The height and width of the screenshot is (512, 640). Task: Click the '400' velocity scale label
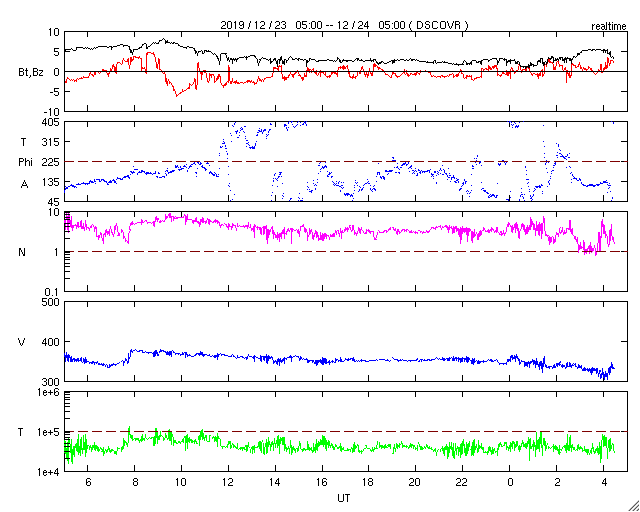(51, 342)
